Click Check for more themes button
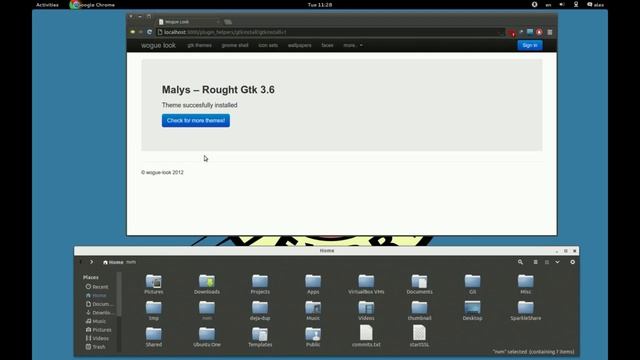Image resolution: width=640 pixels, height=360 pixels. click(196, 120)
